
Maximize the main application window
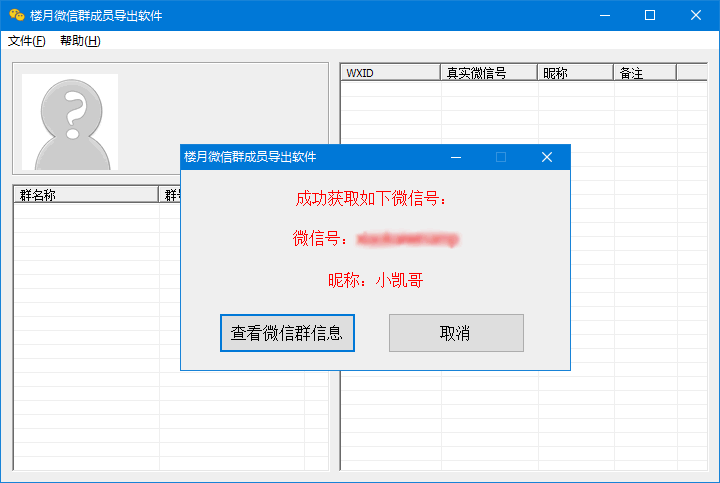pyautogui.click(x=650, y=15)
